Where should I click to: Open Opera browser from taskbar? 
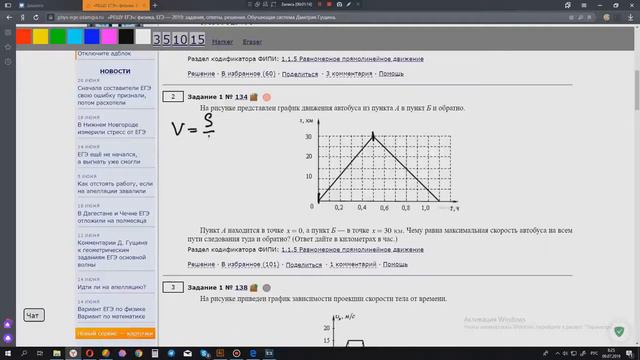click(89, 353)
